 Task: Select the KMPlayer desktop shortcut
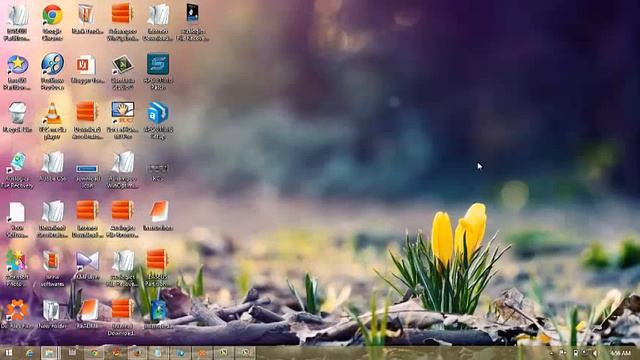pyautogui.click(x=87, y=264)
